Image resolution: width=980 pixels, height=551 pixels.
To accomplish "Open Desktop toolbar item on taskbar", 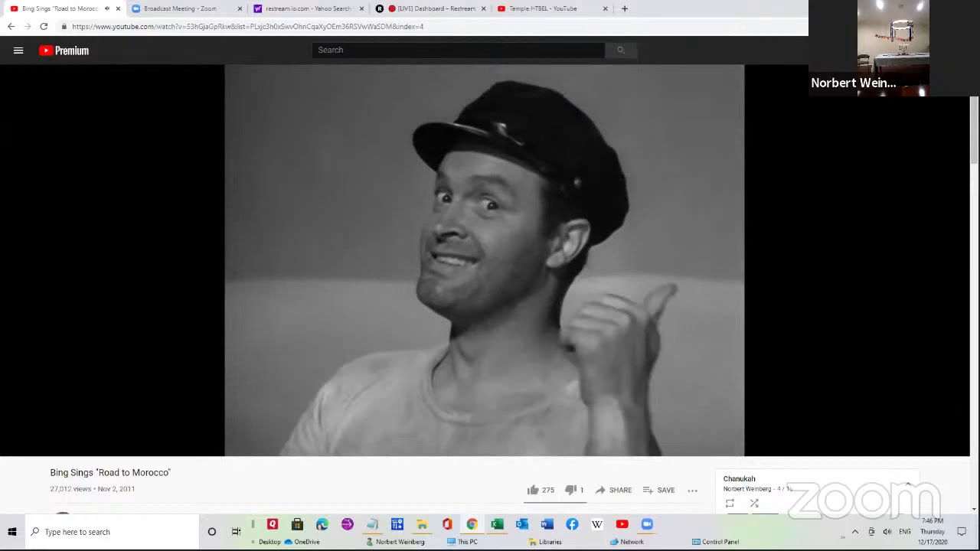I will coord(269,542).
